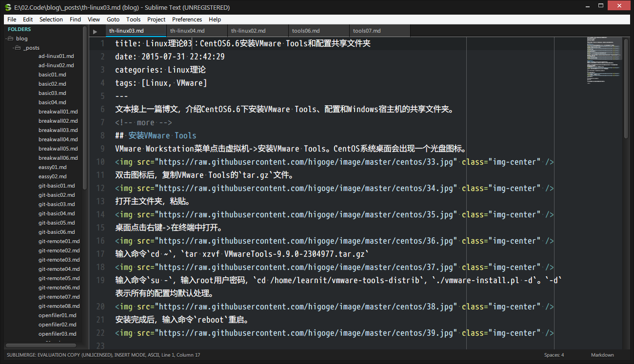Open openfiler02.md in sidebar
Screen dimensions: 634x364
coord(58,325)
